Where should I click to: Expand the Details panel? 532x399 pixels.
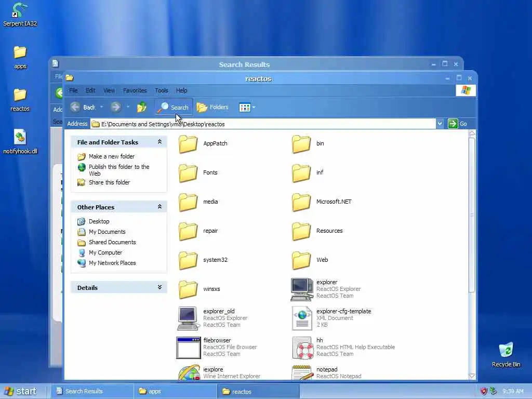click(159, 287)
